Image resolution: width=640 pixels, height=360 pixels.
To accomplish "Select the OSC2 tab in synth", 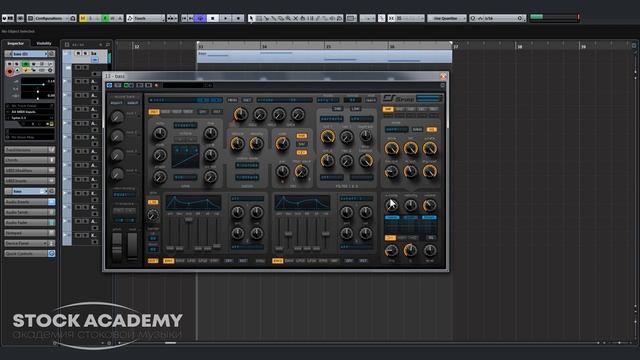I will pos(165,111).
